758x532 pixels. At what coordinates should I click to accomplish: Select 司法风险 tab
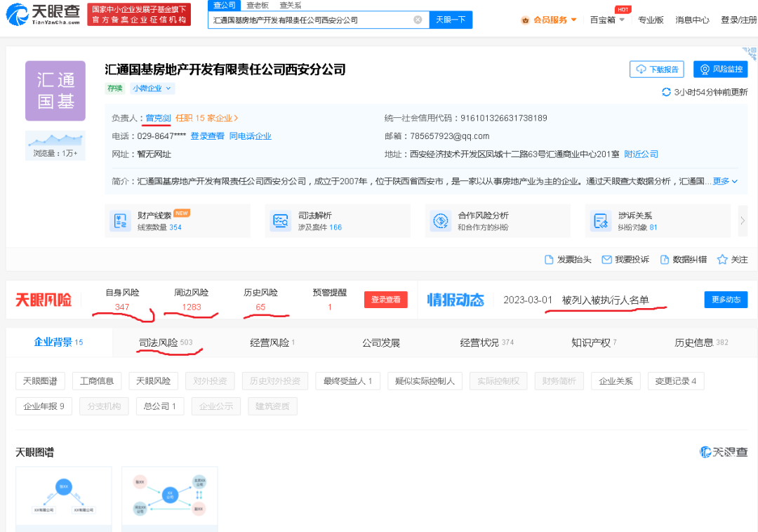(x=166, y=343)
